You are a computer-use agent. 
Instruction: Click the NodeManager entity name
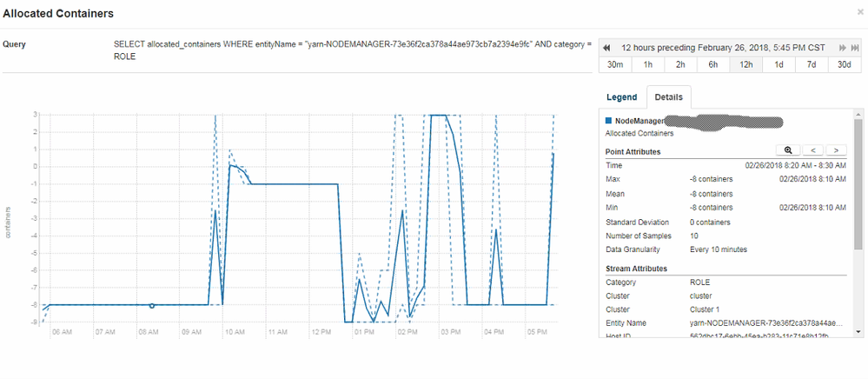click(x=640, y=120)
